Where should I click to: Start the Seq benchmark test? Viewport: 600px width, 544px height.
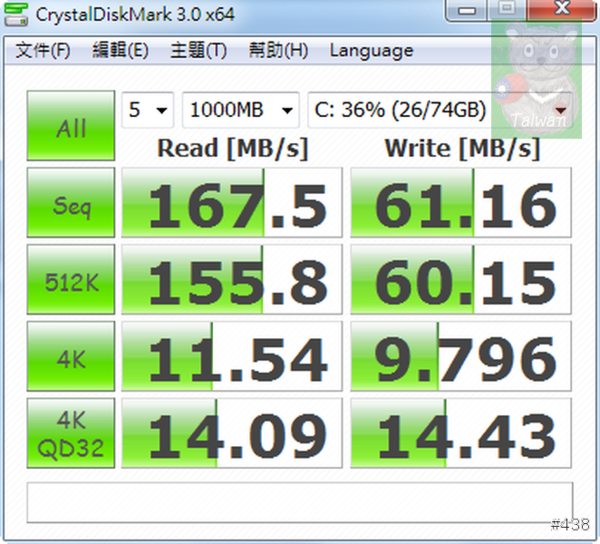pos(71,202)
